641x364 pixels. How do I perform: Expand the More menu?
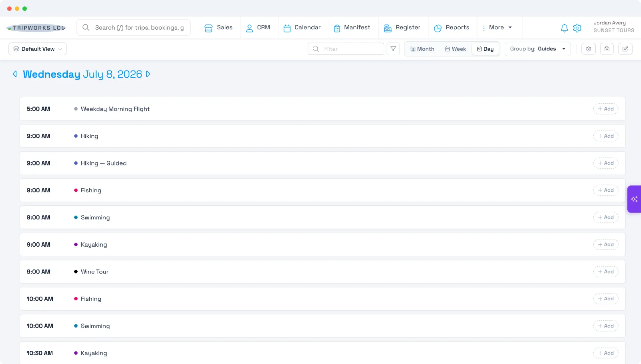497,28
